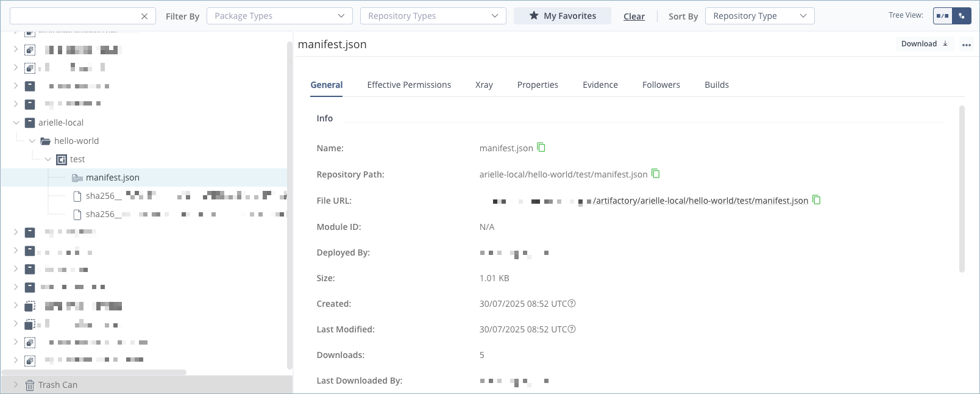Select the arielle-local repository icon
980x394 pixels.
tap(30, 123)
